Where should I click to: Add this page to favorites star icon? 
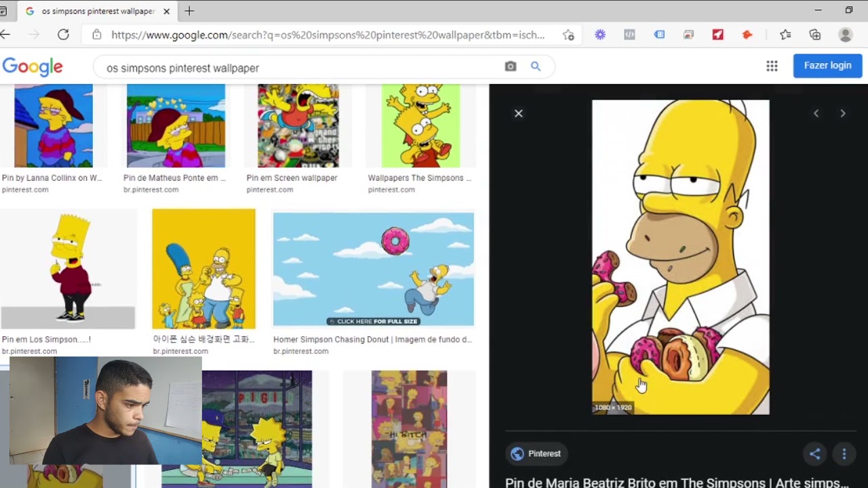pos(568,35)
